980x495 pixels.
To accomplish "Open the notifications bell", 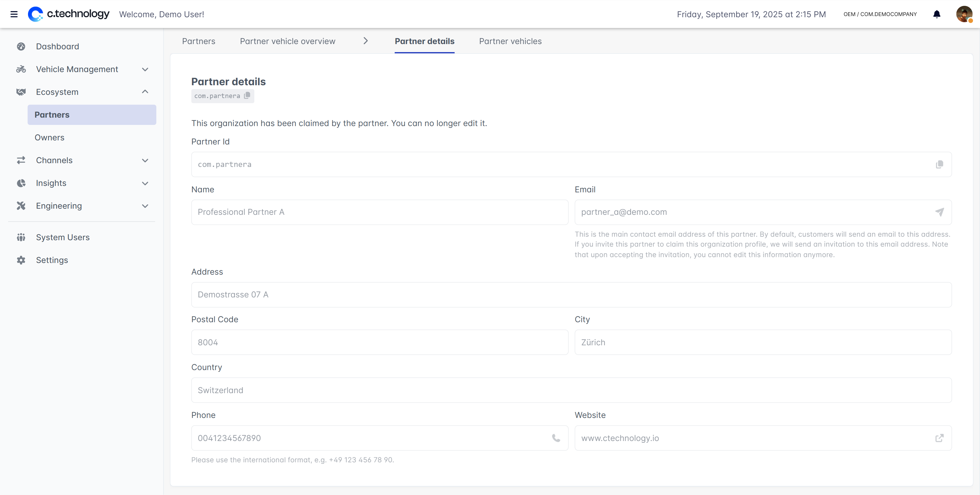I will [x=937, y=15].
